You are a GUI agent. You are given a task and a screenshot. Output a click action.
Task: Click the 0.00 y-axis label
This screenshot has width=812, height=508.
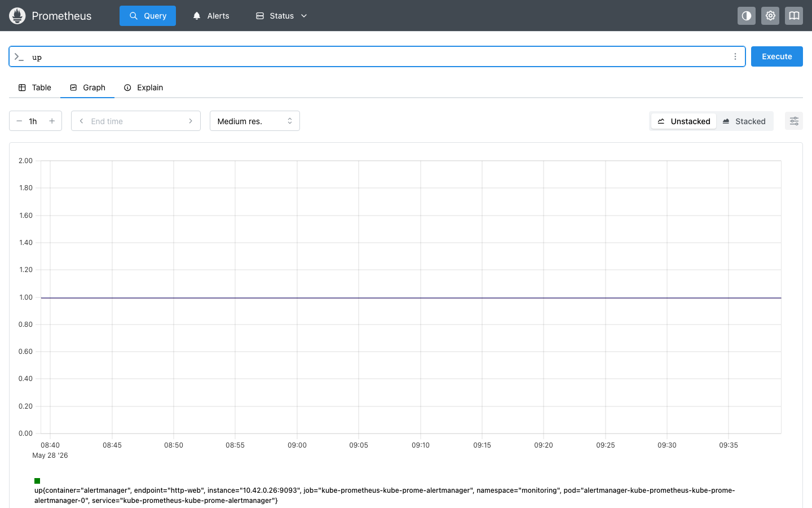tap(26, 433)
